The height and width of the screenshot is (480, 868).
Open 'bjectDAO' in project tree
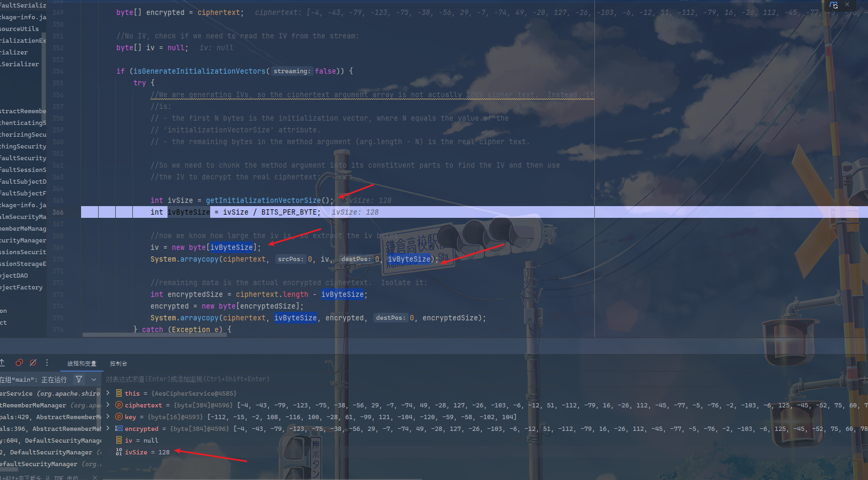coord(14,276)
